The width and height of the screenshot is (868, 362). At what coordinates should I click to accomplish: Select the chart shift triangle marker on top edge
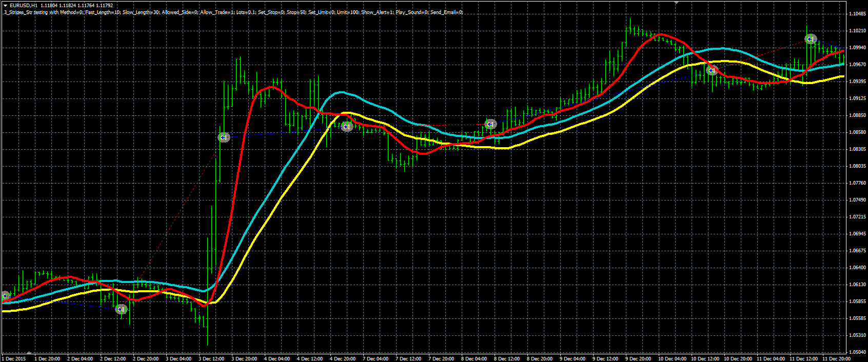676,3
